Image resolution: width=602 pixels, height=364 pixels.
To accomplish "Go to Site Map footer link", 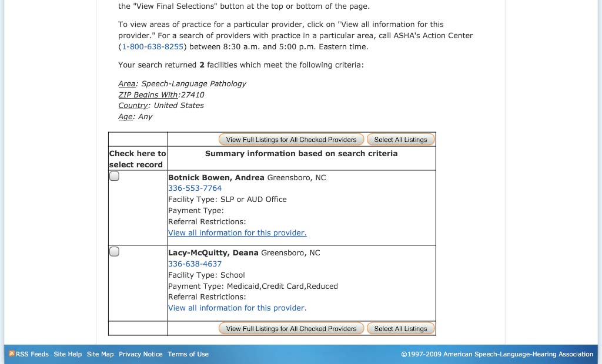I will tap(100, 354).
